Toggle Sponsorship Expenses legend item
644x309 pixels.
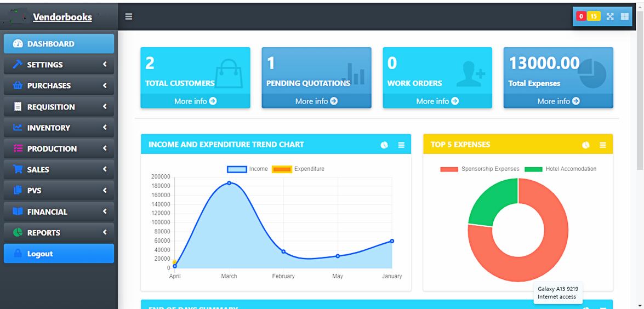click(x=480, y=169)
